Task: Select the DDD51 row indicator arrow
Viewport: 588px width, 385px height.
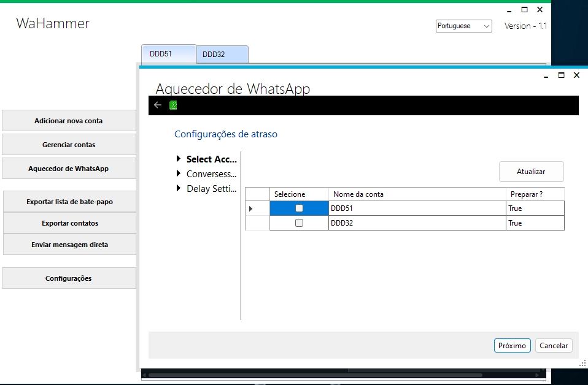Action: click(250, 208)
